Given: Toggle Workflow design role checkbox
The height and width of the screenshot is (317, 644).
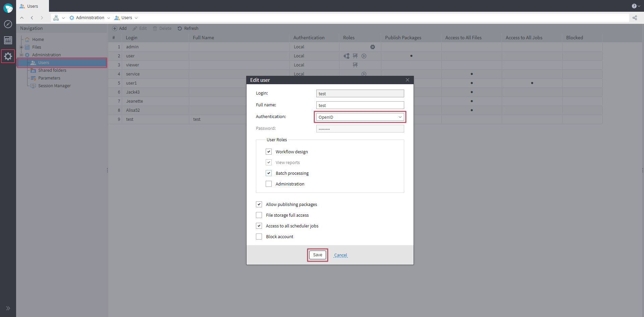Looking at the screenshot, I should pos(269,152).
